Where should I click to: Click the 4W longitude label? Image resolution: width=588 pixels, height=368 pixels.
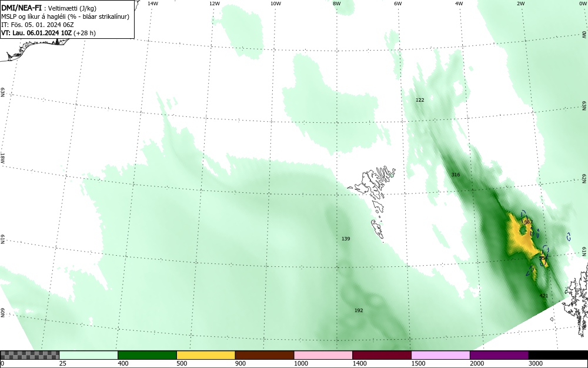(459, 4)
